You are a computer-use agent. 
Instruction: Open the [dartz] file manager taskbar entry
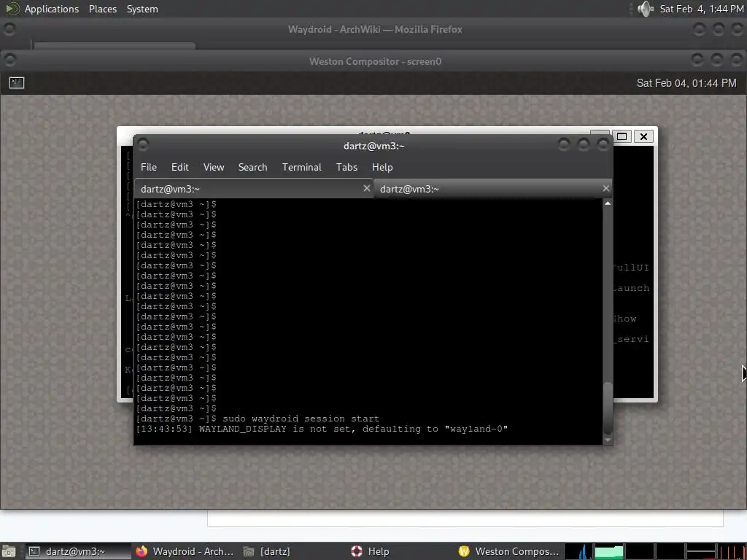coord(292,551)
